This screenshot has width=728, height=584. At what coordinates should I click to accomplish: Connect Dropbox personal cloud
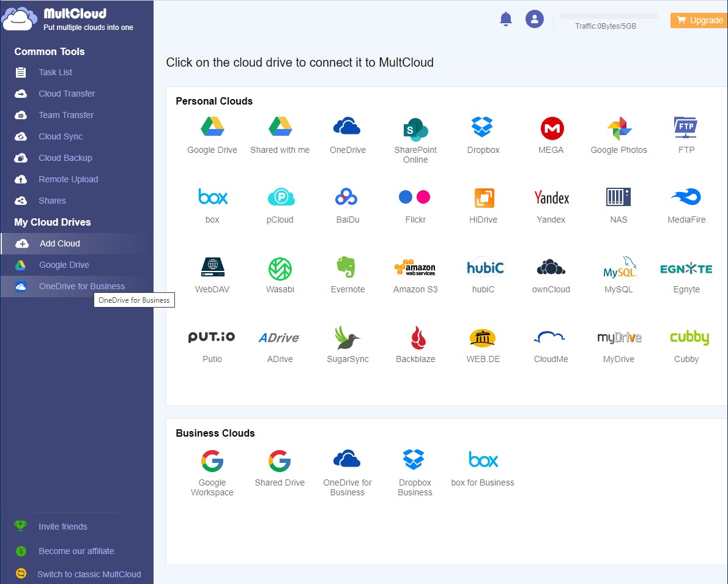(483, 136)
